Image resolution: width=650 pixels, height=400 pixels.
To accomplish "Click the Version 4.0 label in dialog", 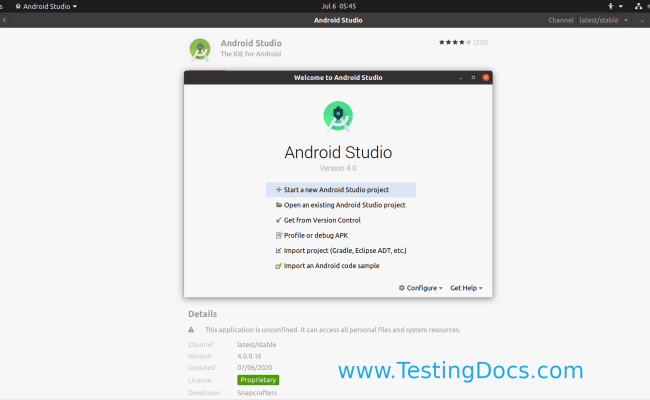I will [338, 168].
